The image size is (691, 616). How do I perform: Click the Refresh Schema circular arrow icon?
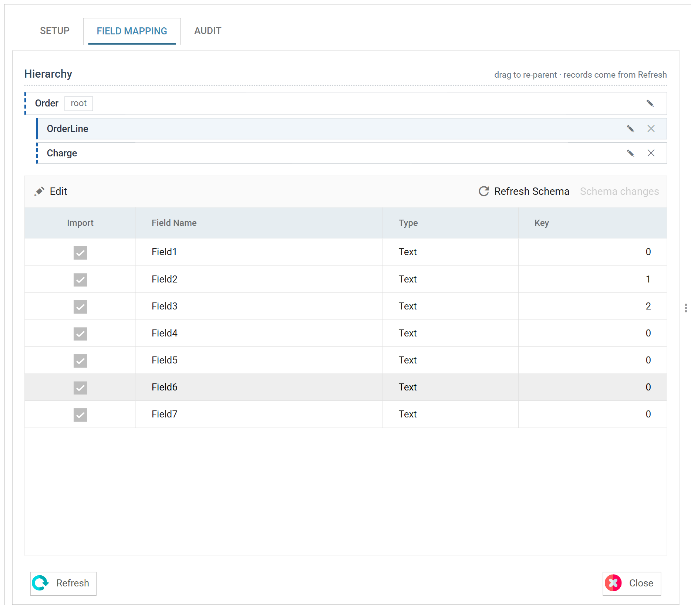pos(484,191)
